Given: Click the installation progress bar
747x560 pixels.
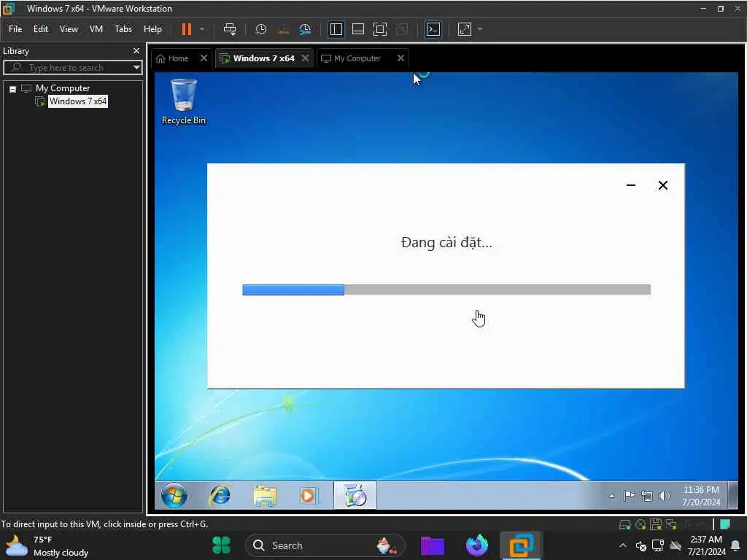Looking at the screenshot, I should (x=446, y=289).
